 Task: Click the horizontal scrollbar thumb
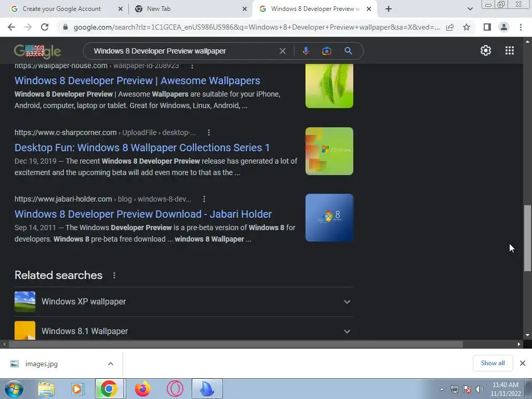click(236, 344)
